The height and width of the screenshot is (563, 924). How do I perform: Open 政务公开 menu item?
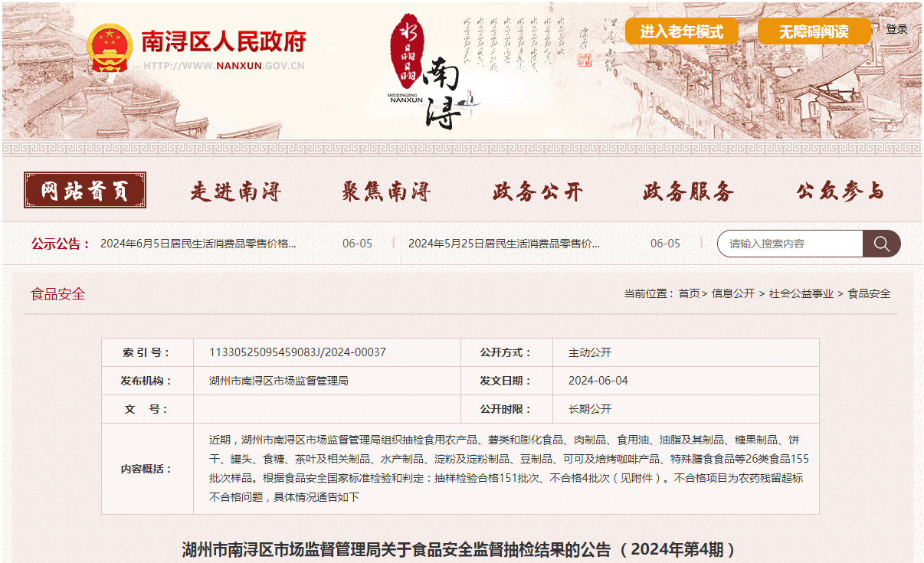click(538, 191)
